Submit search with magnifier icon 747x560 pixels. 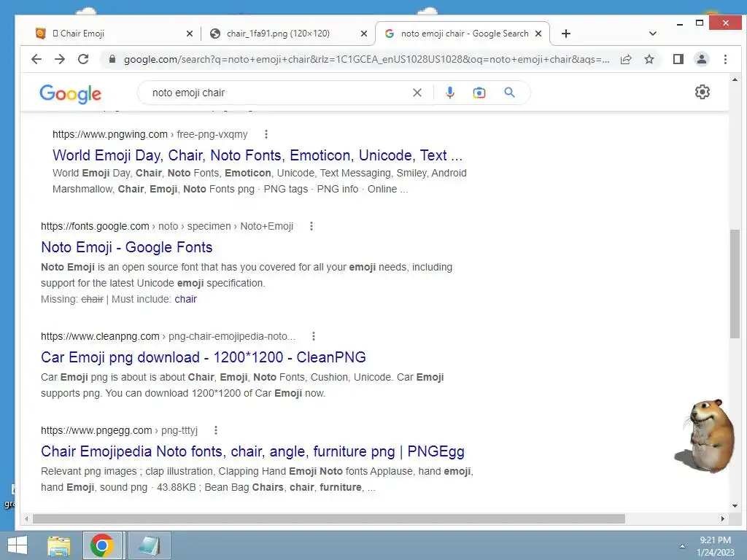tap(509, 93)
